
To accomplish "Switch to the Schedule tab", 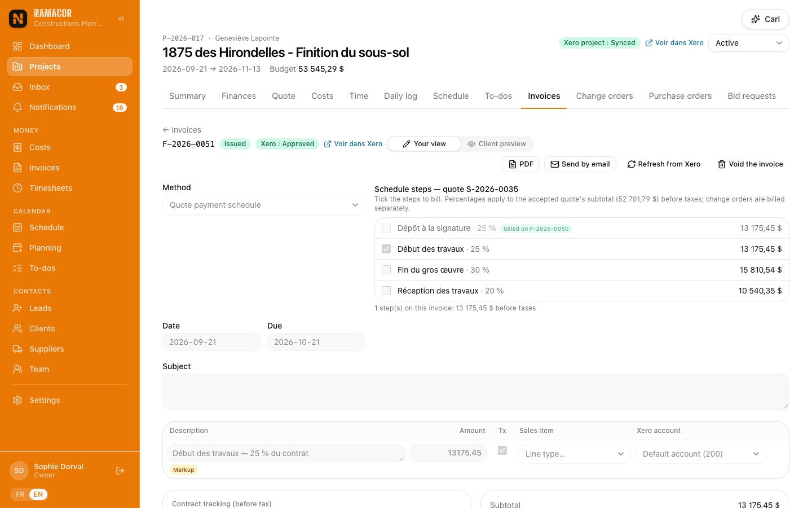I will point(451,96).
